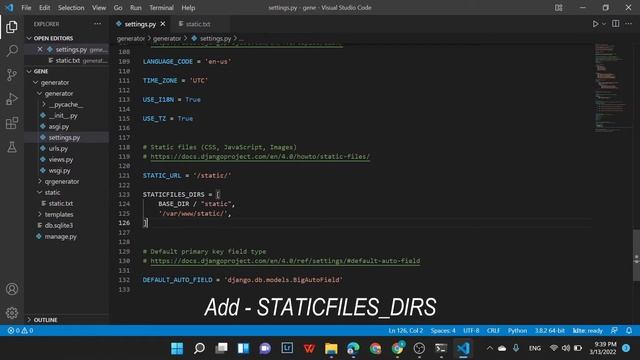The width and height of the screenshot is (640, 360).
Task: Open the Extensions view
Action: point(12,123)
